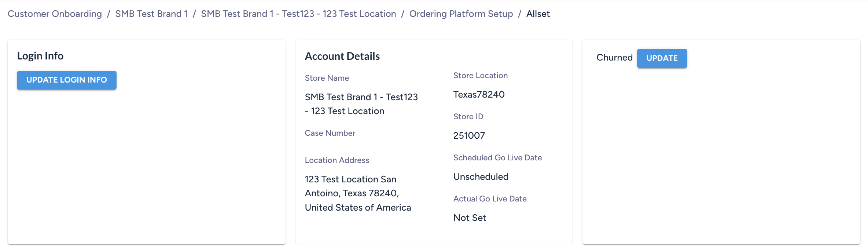Click the Store Name label in Account Details
Viewport: 868px width, 251px height.
327,78
